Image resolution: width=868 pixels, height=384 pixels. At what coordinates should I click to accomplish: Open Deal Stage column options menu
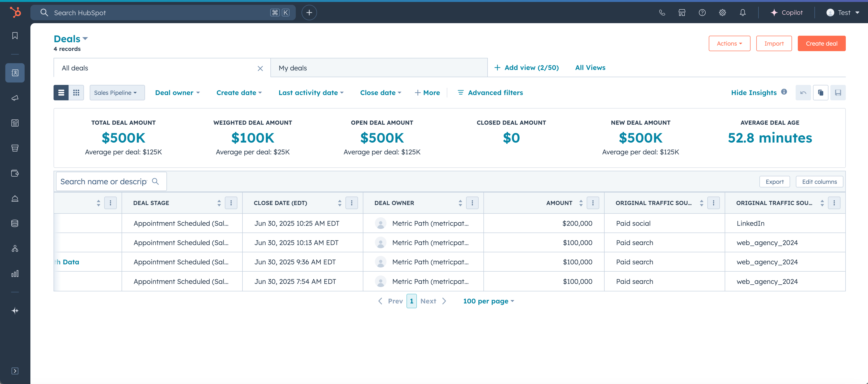coord(231,203)
